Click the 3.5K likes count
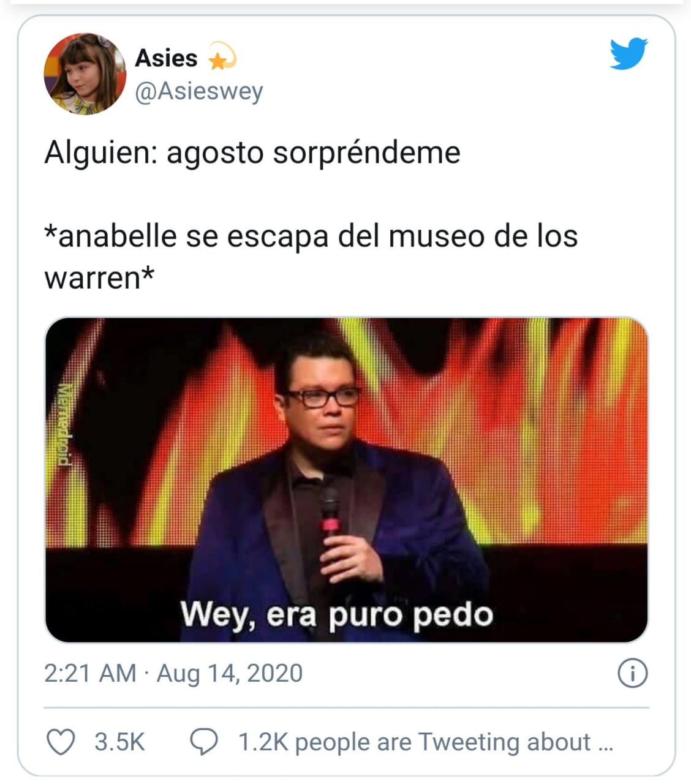Screen dimensions: 691x784 coord(119,742)
